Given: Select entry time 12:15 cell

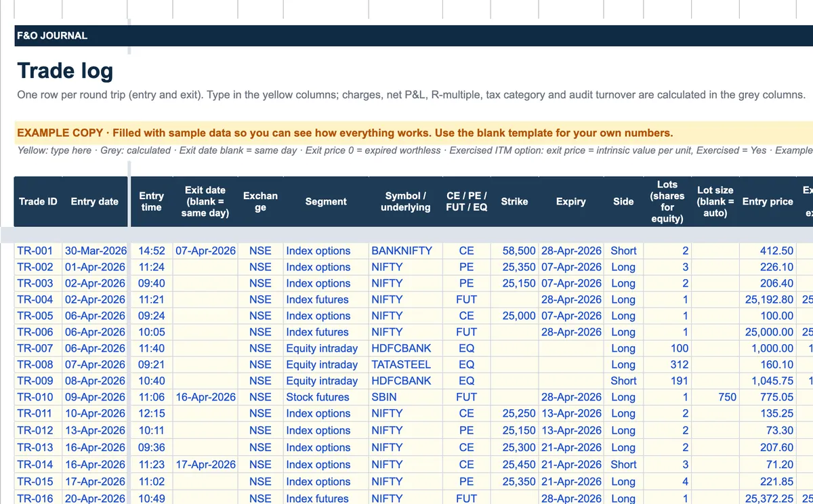Looking at the screenshot, I should (151, 413).
